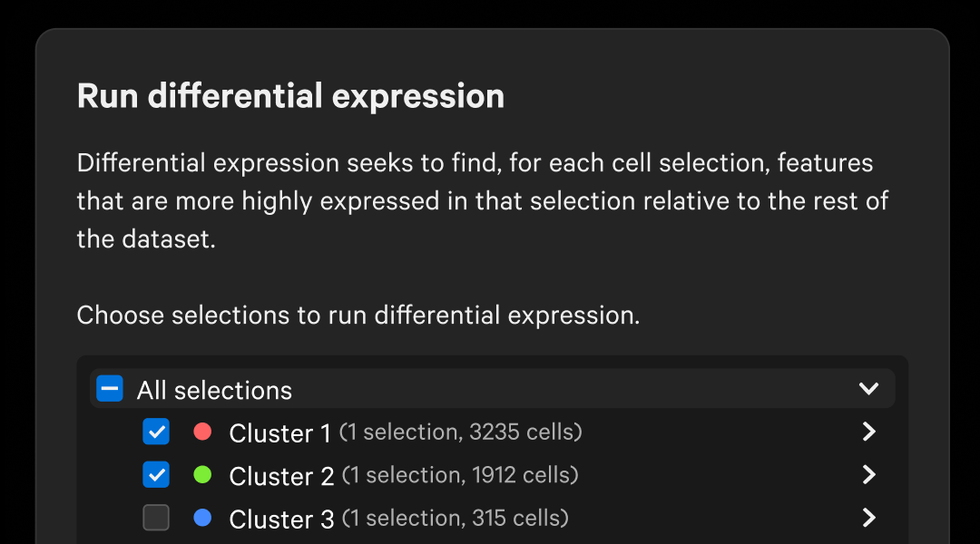Click the green Cluster 2 color dot
The width and height of the screenshot is (980, 544).
pyautogui.click(x=202, y=475)
